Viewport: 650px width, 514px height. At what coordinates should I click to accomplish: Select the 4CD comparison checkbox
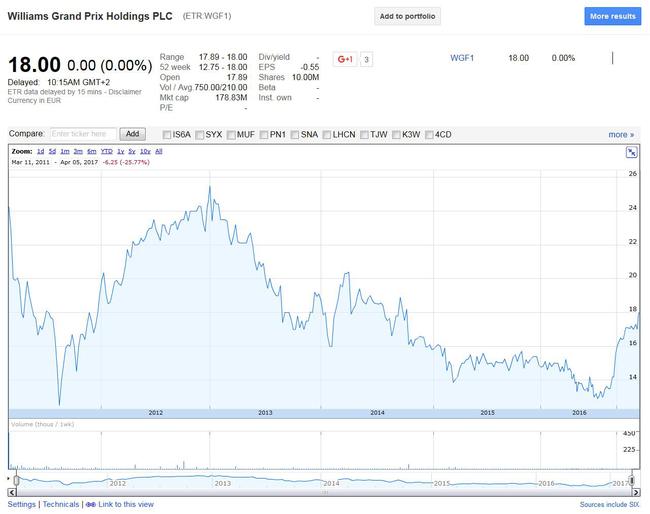[429, 135]
